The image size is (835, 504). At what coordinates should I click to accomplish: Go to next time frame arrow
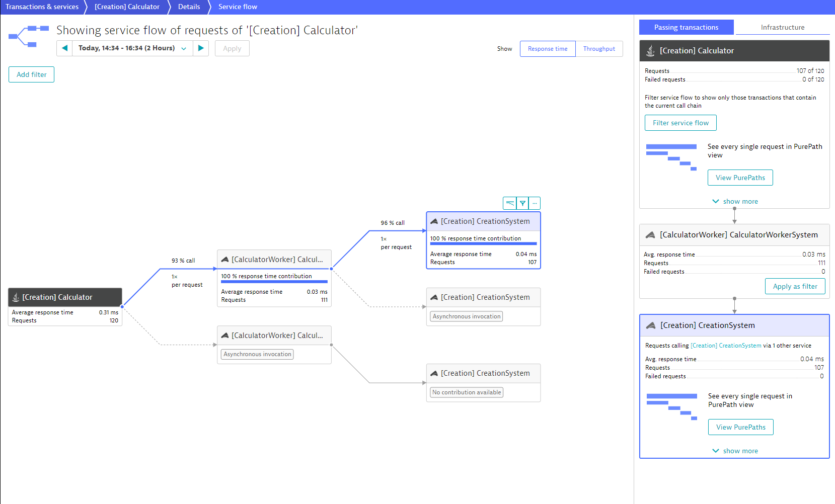(201, 48)
